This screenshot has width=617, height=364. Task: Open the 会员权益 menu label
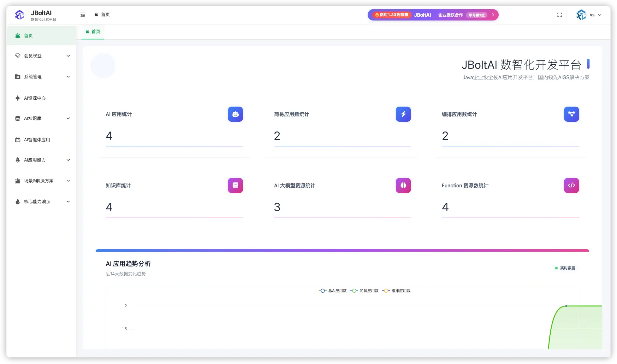[x=33, y=56]
